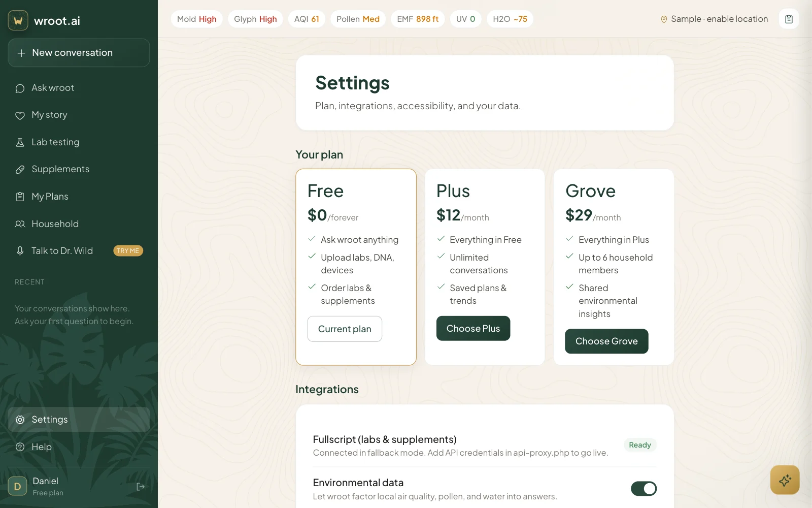Click the Talk to Dr. Wild microphone icon
This screenshot has width=812, height=508.
(x=20, y=251)
